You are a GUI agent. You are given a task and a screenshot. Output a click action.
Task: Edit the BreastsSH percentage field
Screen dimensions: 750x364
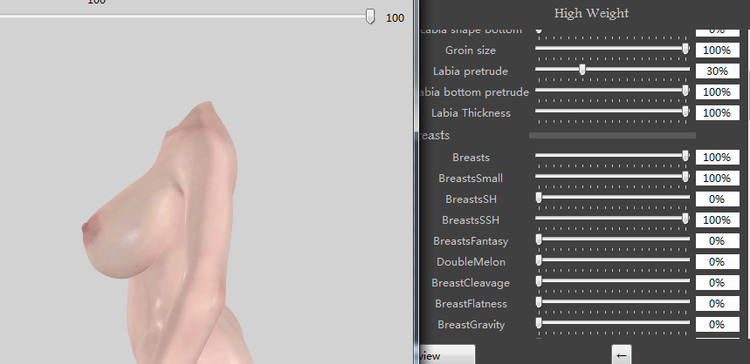pos(717,199)
